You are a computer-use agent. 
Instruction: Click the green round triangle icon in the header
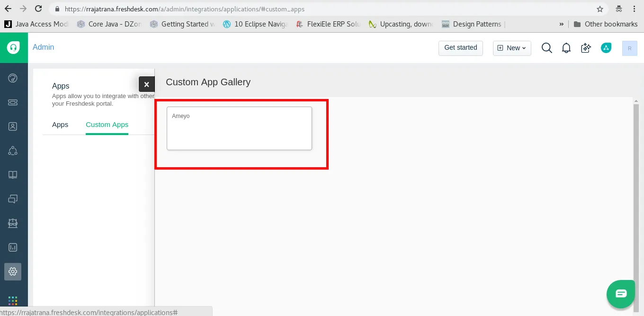606,47
